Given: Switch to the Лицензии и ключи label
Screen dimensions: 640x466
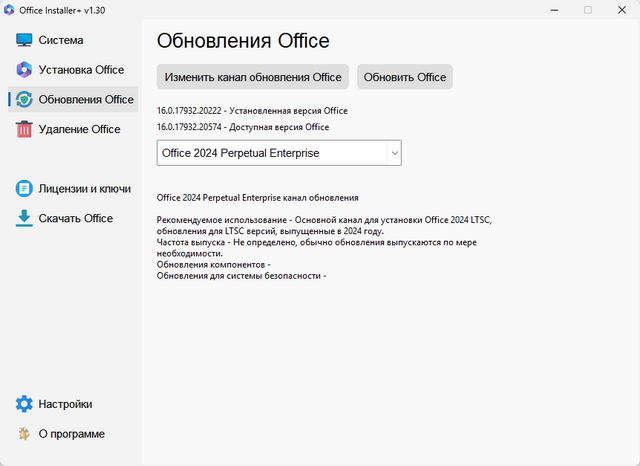Looking at the screenshot, I should [83, 188].
